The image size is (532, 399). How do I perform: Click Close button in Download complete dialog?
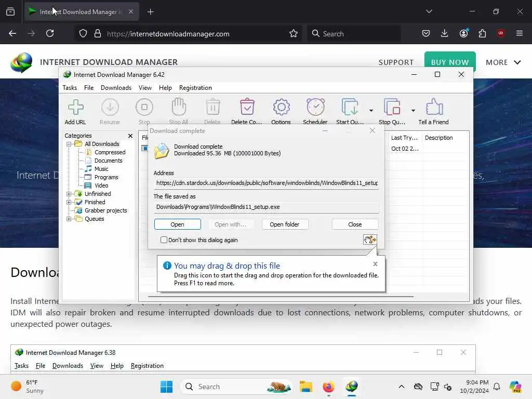coord(355,224)
